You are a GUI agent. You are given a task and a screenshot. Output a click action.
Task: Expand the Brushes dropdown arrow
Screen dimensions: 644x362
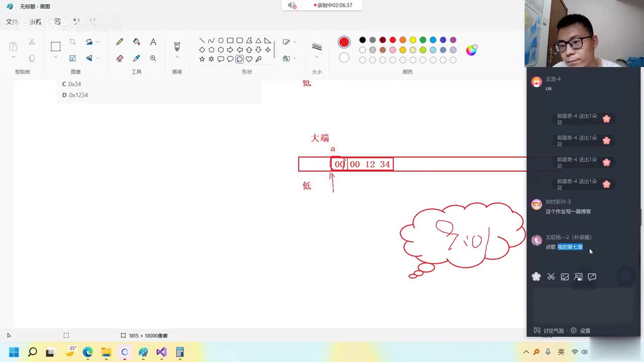point(177,57)
